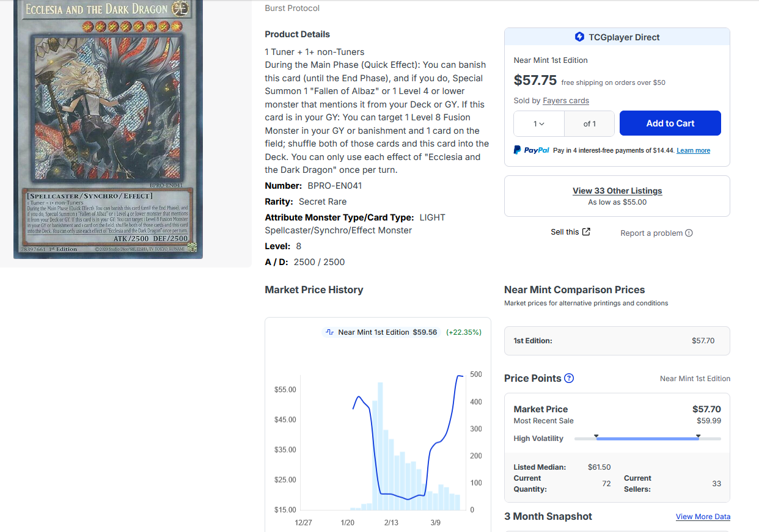Click the left marker on High Volatility slider
This screenshot has width=759, height=532.
596,436
